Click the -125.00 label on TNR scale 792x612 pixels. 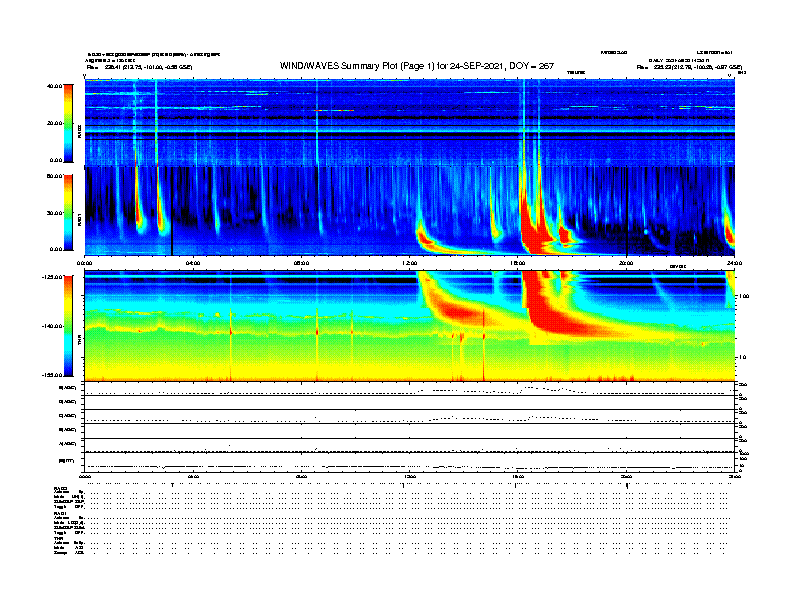pyautogui.click(x=53, y=277)
